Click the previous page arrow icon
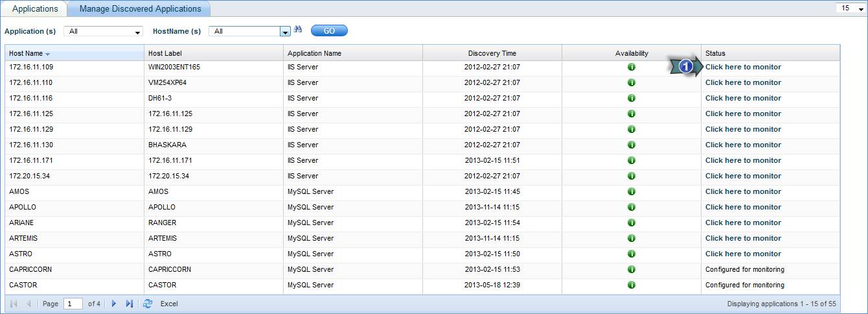 point(29,304)
